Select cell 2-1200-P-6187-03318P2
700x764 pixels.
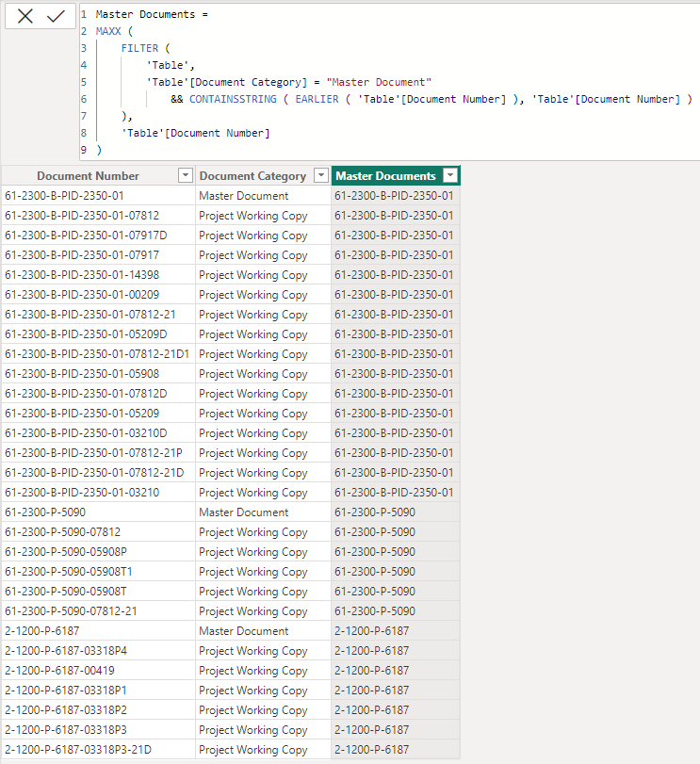98,710
